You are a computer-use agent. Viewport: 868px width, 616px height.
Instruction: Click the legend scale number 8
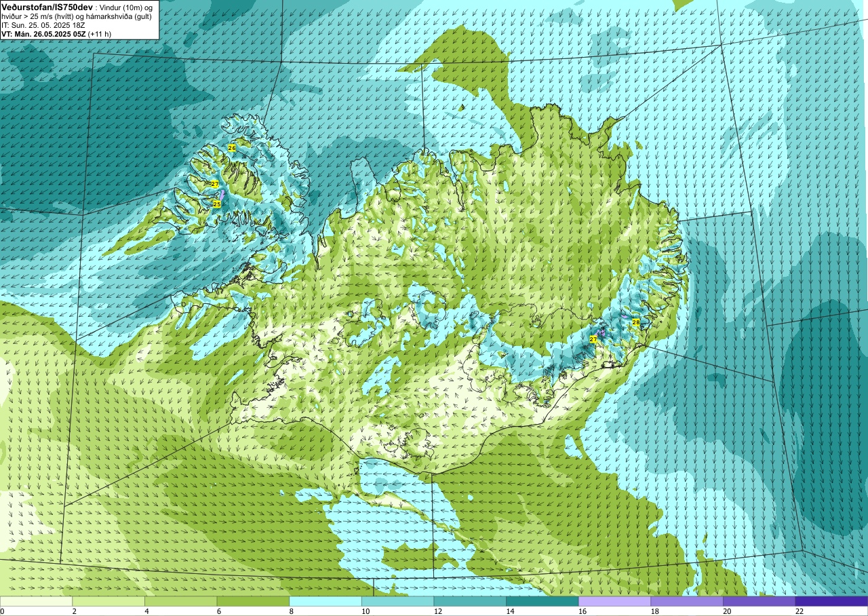coord(291,611)
